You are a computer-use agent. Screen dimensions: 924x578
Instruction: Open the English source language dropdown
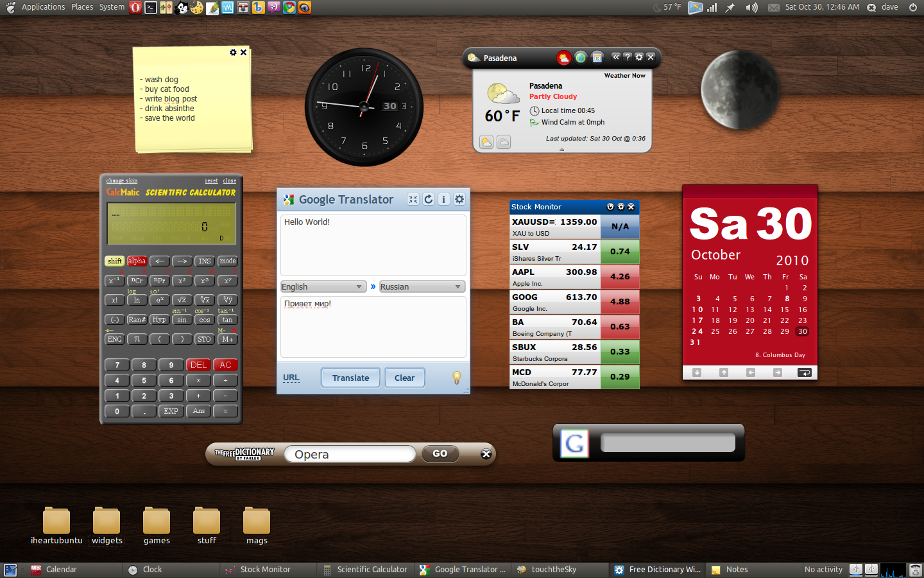point(323,286)
